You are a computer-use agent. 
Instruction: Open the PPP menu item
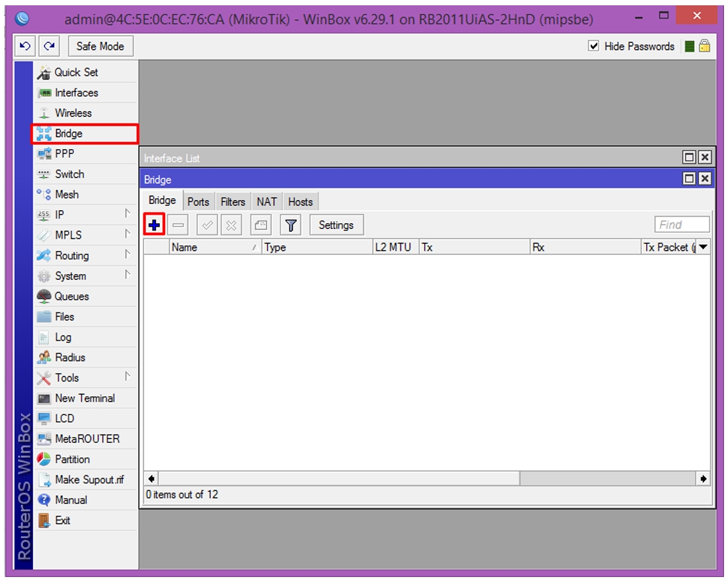pos(87,154)
